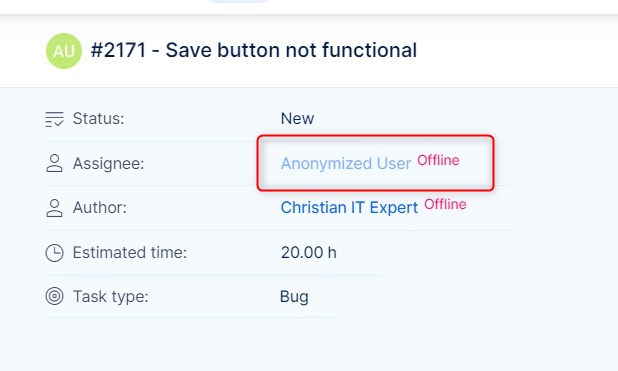The width and height of the screenshot is (618, 371).
Task: Click the Task type target icon
Action: 54,296
